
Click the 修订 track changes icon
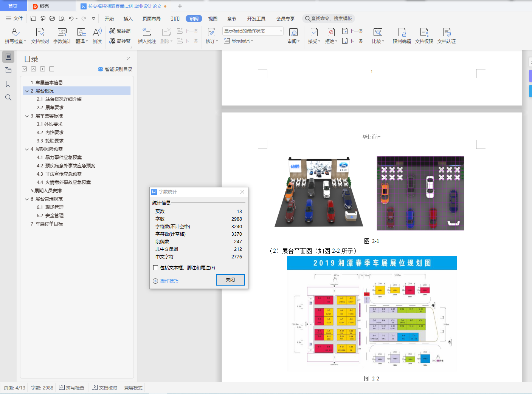pyautogui.click(x=211, y=32)
